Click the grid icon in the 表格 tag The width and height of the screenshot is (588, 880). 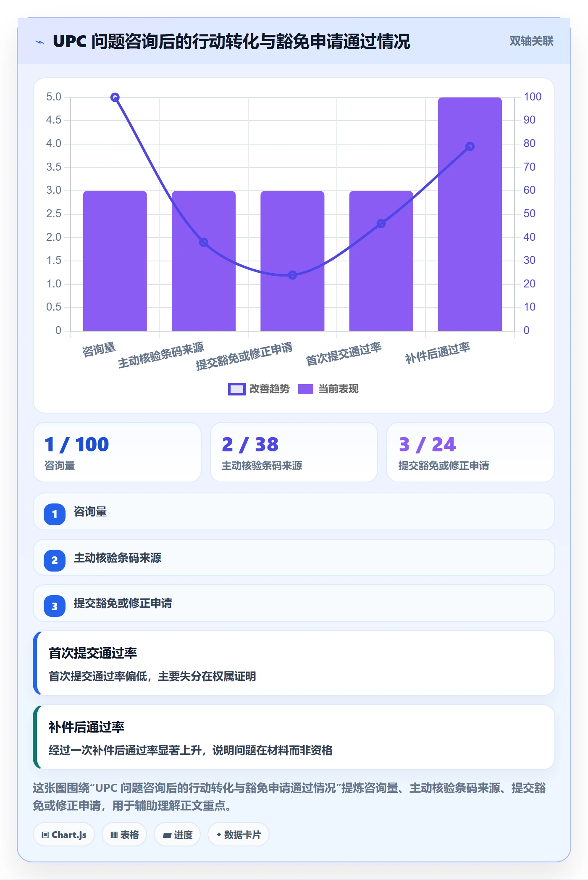(x=114, y=835)
